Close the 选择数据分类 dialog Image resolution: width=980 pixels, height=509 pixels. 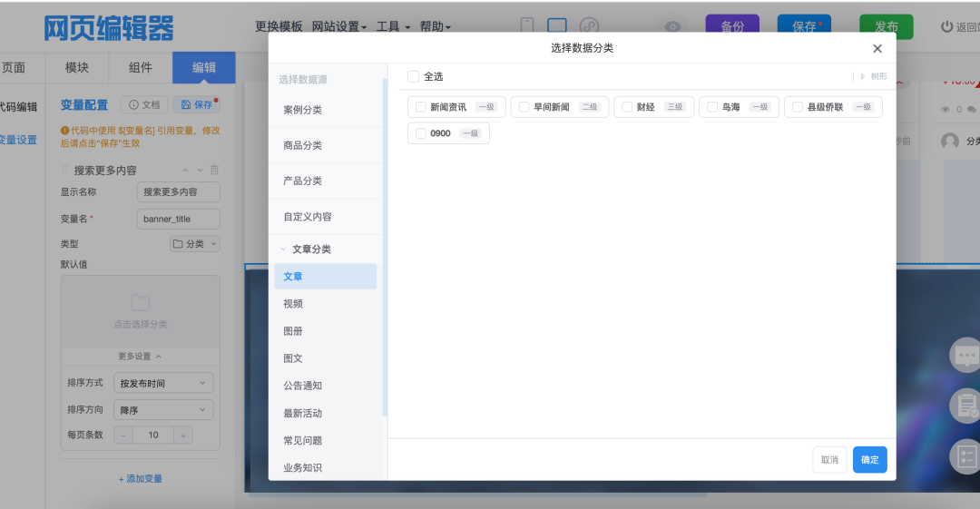pos(877,49)
